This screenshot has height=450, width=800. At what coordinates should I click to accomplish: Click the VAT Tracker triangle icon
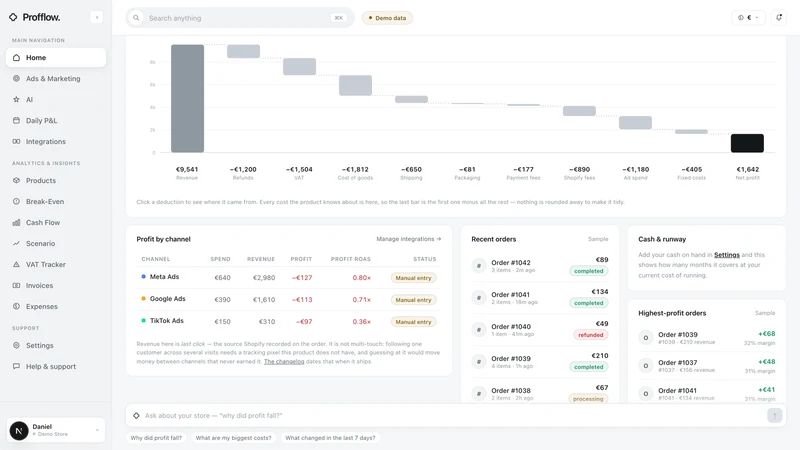(x=16, y=264)
